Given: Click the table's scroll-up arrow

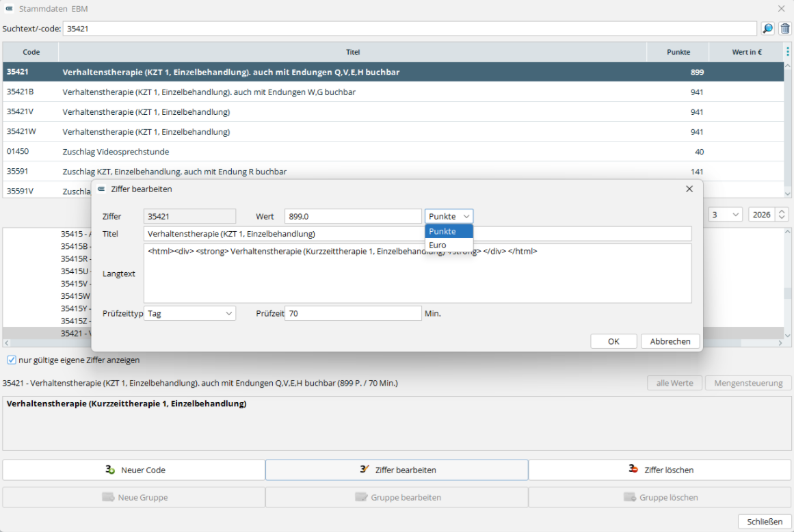Looking at the screenshot, I should point(787,66).
